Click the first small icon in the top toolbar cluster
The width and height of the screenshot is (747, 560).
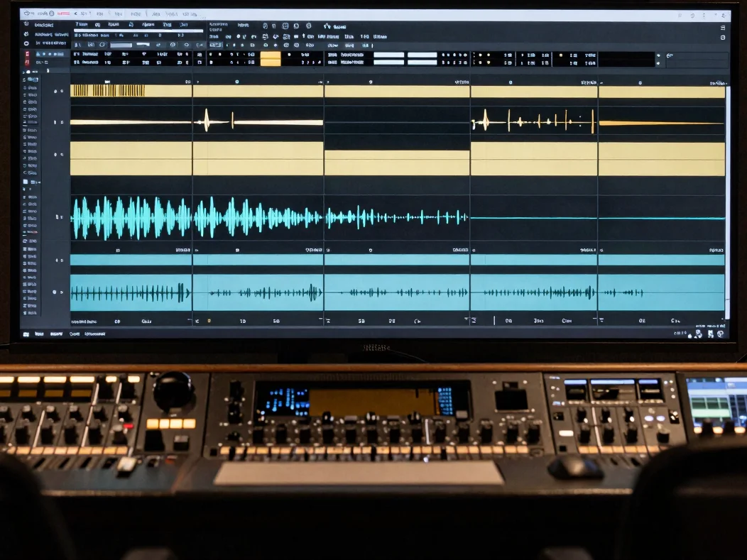[x=265, y=26]
